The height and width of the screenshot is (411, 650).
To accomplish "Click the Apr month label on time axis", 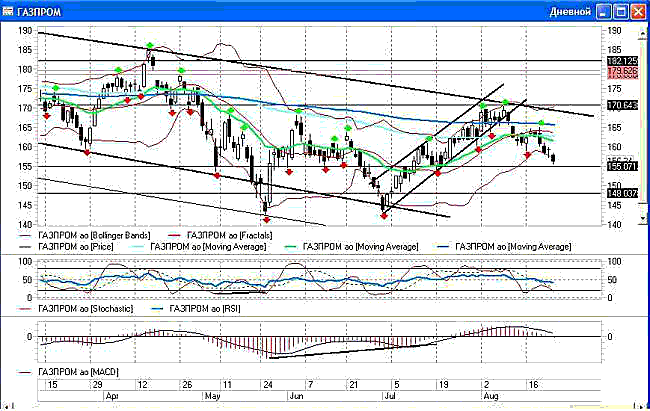I will tap(112, 396).
